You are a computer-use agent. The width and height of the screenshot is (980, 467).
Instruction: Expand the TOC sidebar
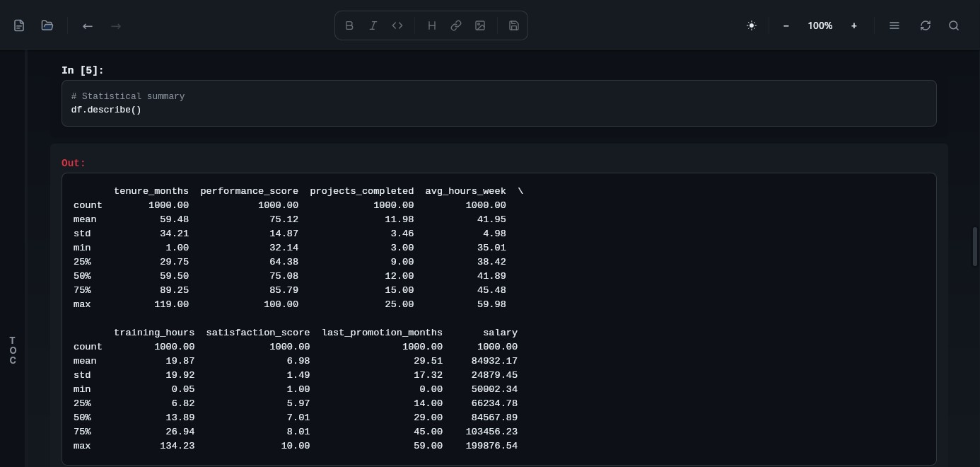click(13, 351)
